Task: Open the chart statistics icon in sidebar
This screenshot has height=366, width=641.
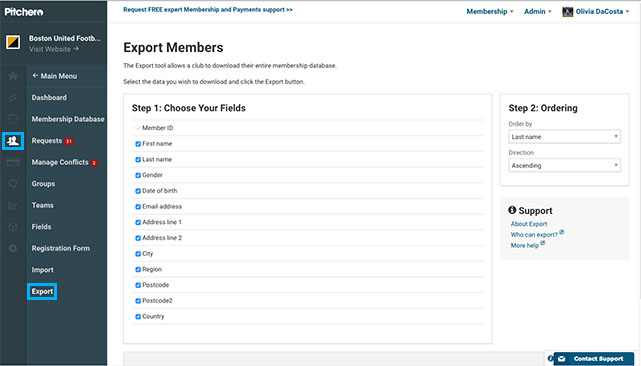Action: [x=13, y=205]
